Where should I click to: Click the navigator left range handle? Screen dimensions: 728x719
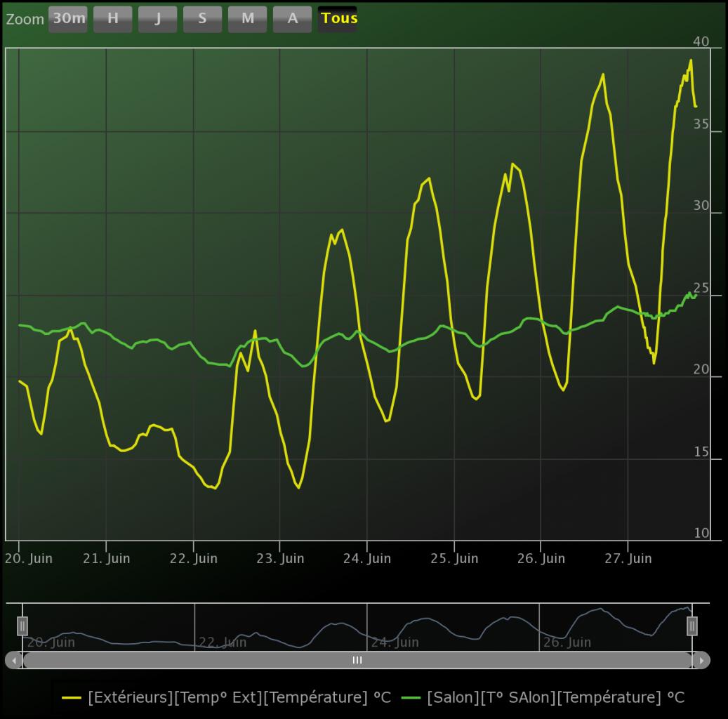tap(22, 626)
